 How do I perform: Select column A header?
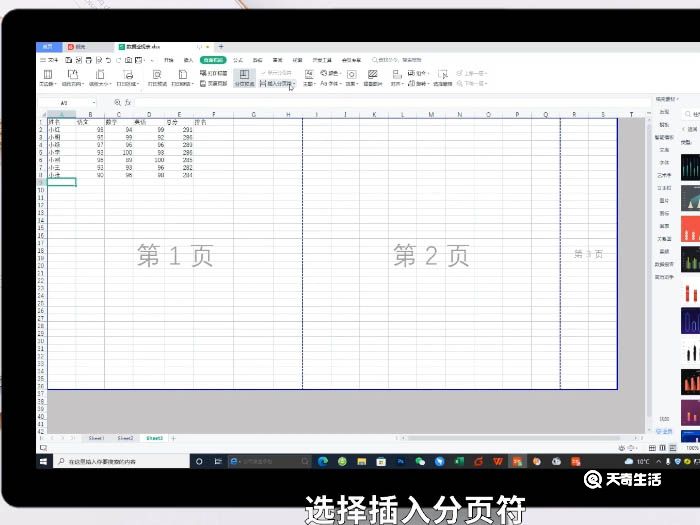[x=62, y=115]
